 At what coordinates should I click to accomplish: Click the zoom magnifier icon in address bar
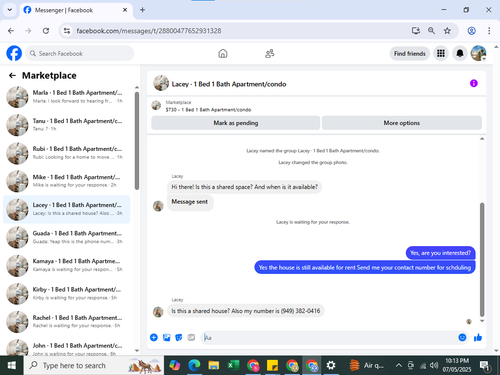[x=431, y=31]
